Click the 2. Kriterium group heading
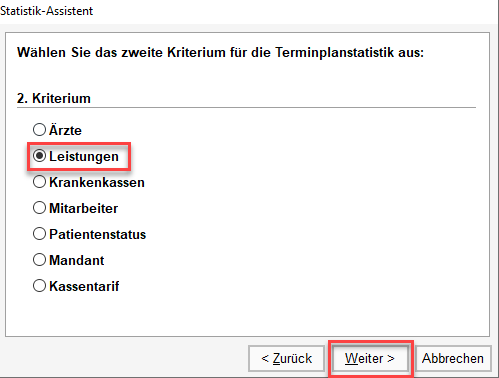This screenshot has height=378, width=499. click(x=54, y=98)
